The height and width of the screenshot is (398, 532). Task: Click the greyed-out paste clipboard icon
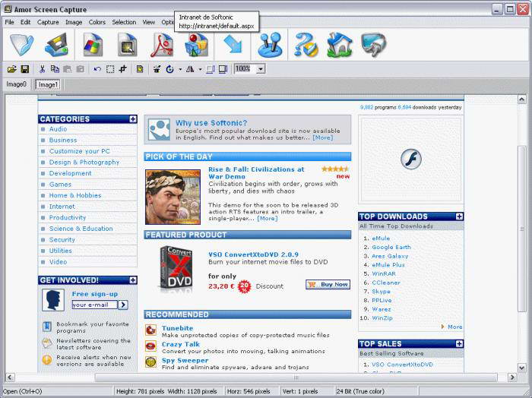(68, 69)
